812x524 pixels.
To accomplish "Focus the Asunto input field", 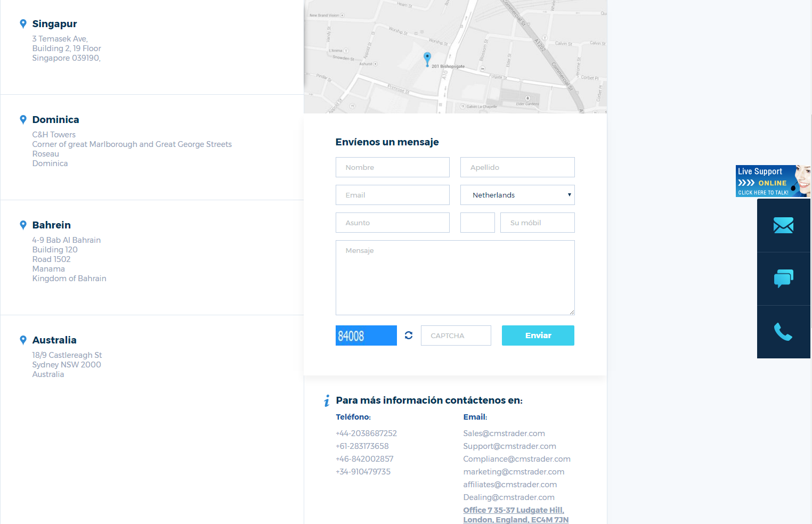I will pos(393,223).
